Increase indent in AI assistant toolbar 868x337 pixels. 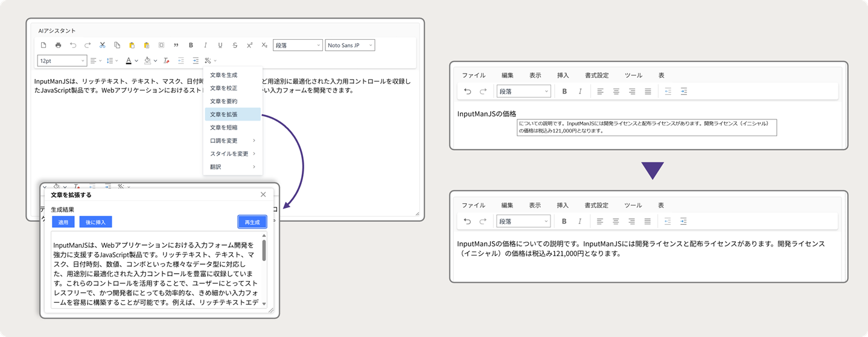tap(196, 61)
